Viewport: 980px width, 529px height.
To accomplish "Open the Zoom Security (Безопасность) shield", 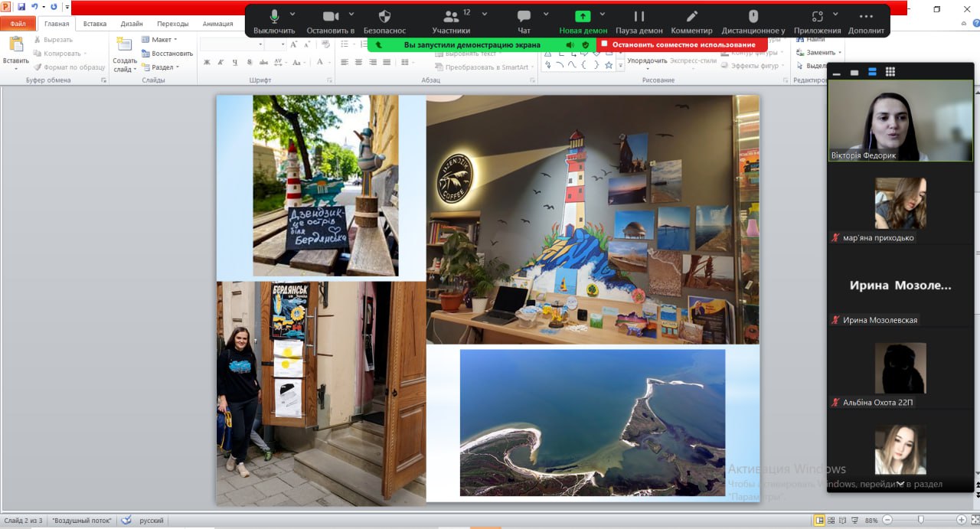I will pos(384,17).
